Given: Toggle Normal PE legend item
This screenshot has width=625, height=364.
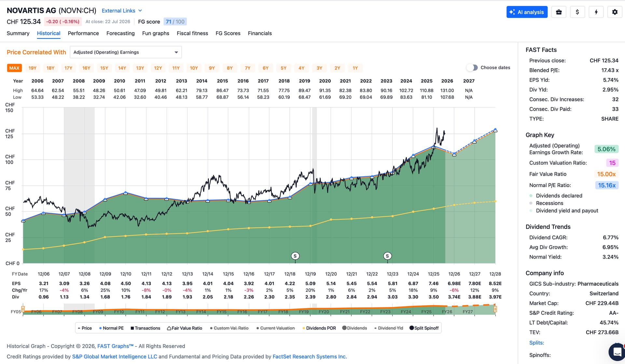Looking at the screenshot, I should point(111,328).
